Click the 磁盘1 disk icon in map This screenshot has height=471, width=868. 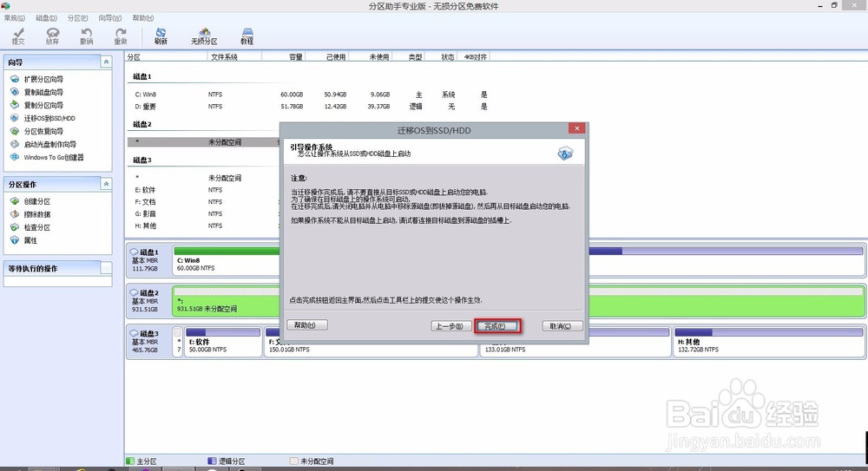tap(134, 252)
